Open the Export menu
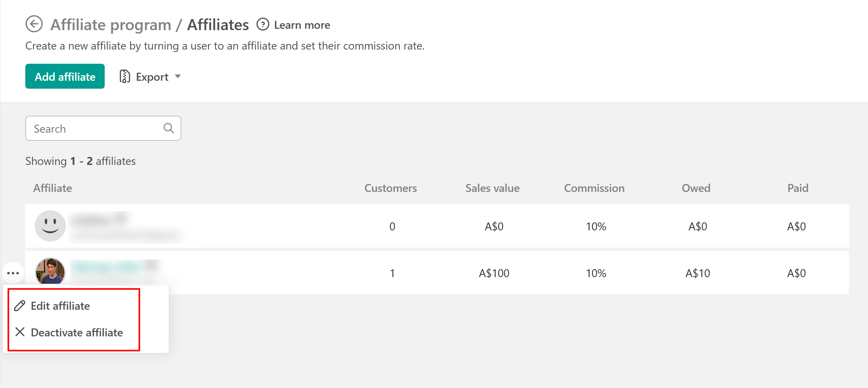This screenshot has width=868, height=388. [152, 77]
